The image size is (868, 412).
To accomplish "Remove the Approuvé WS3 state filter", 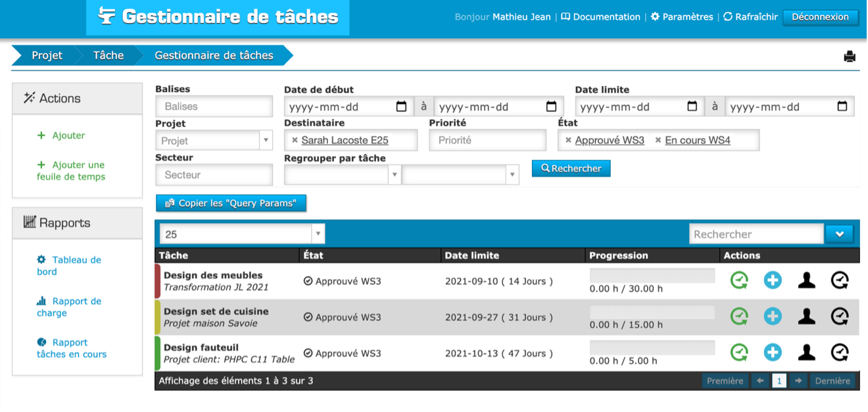I will (568, 140).
